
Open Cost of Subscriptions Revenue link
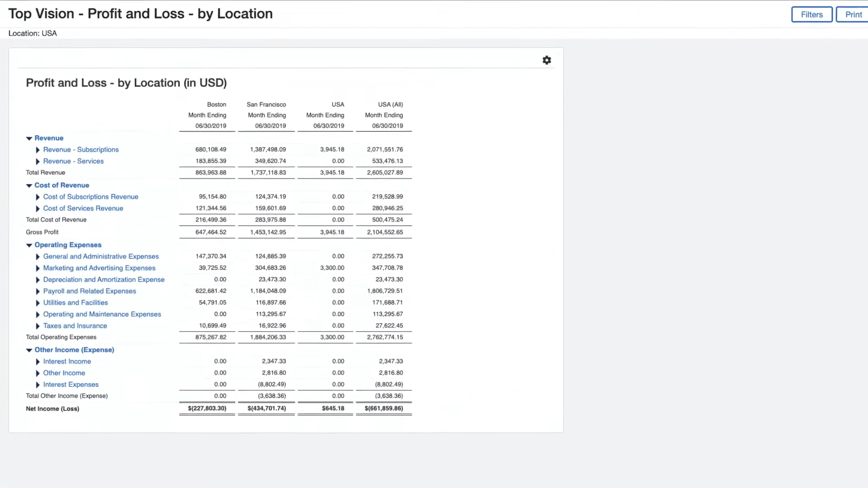pos(91,197)
